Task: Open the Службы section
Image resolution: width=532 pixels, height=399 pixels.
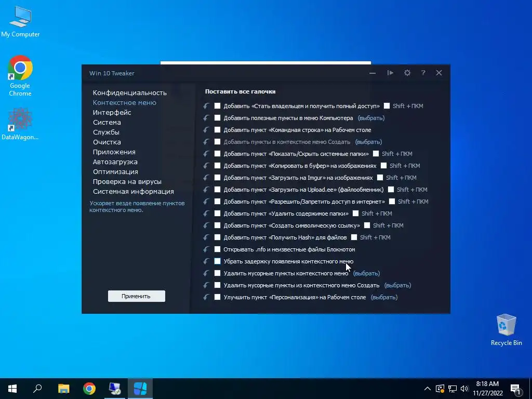Action: click(106, 132)
